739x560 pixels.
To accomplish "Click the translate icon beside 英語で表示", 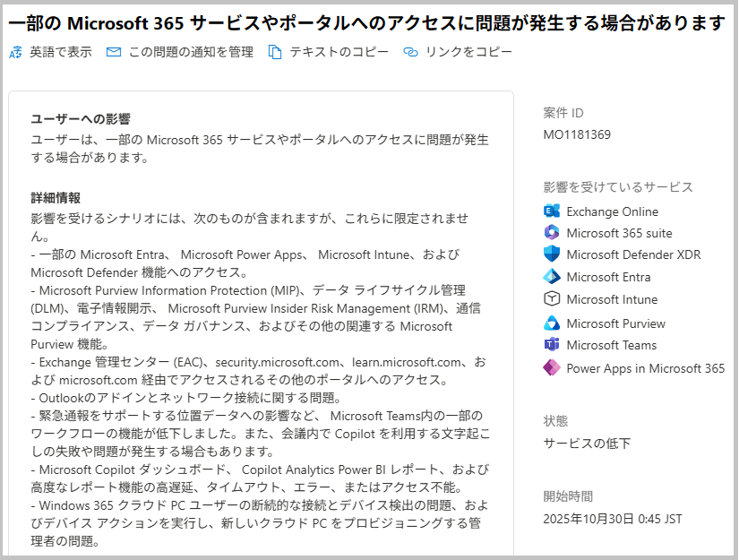I will [15, 52].
